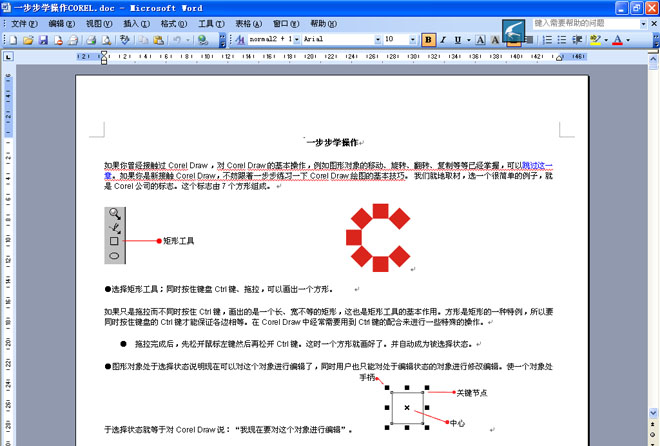The height and width of the screenshot is (446, 660).
Task: Toggle Italic formatting
Action: 443,40
